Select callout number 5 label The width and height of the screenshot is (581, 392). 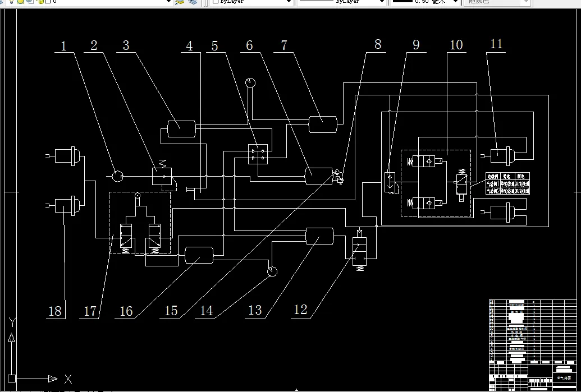215,46
